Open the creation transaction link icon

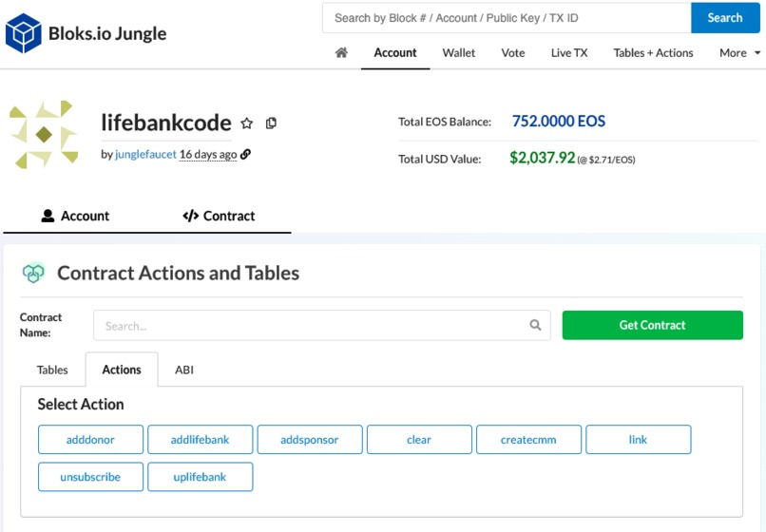tap(246, 154)
